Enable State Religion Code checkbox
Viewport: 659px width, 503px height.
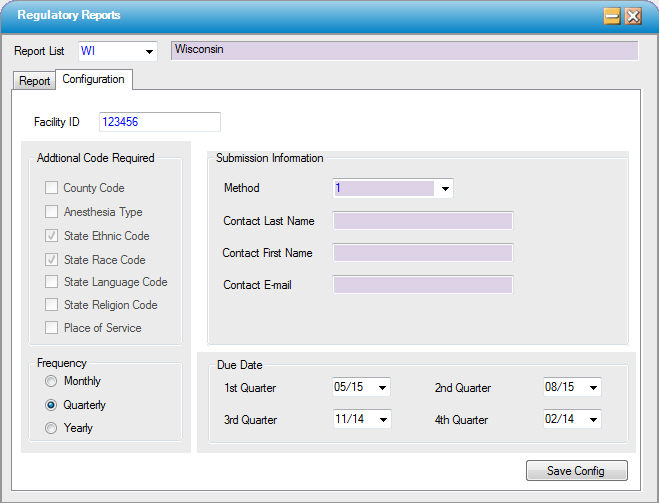pyautogui.click(x=51, y=305)
